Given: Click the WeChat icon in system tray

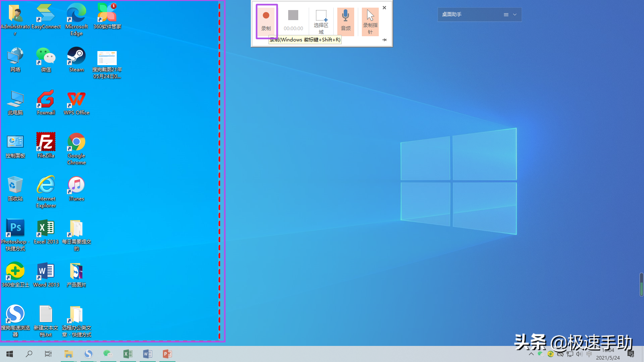Looking at the screenshot, I should pos(541,354).
